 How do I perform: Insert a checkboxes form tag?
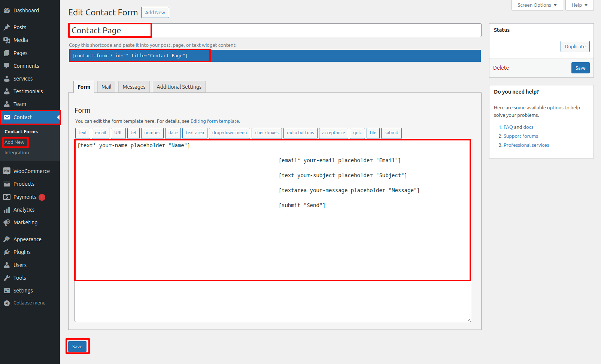point(267,133)
